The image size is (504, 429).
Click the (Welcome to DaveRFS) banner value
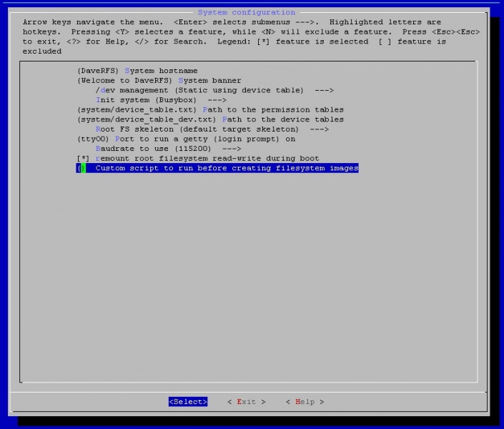[x=124, y=81]
